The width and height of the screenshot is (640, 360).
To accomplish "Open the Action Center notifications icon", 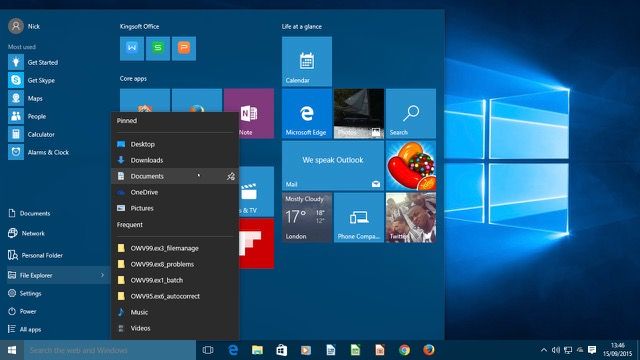I will tap(592, 350).
